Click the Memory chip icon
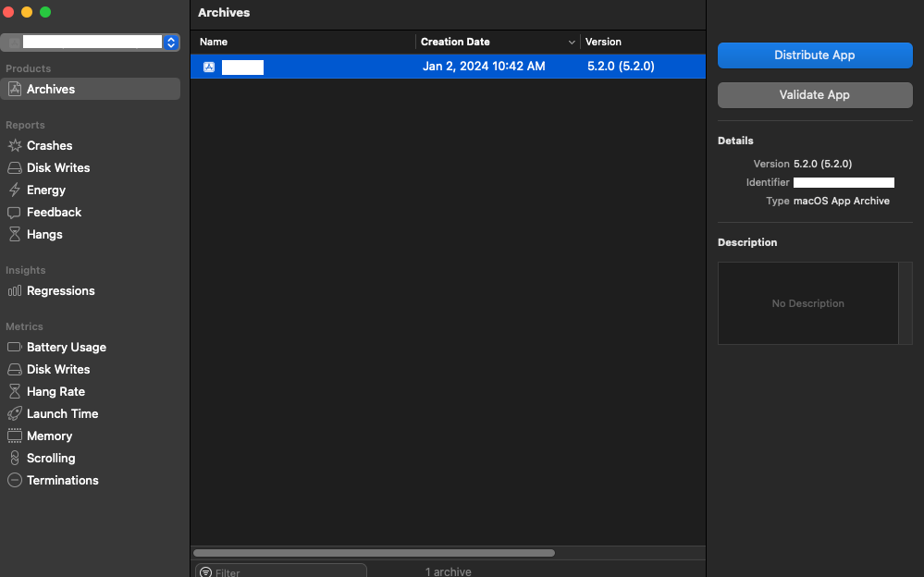The width and height of the screenshot is (924, 577). point(15,436)
